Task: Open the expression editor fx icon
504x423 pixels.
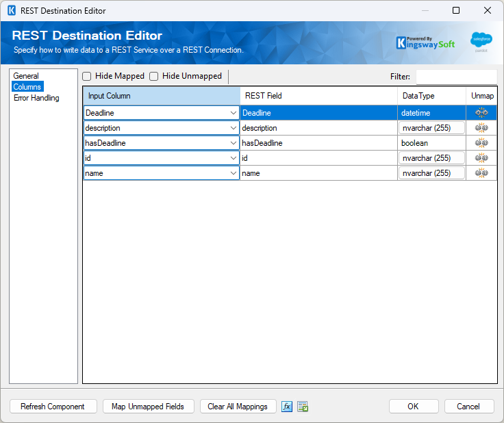Action: pyautogui.click(x=287, y=407)
